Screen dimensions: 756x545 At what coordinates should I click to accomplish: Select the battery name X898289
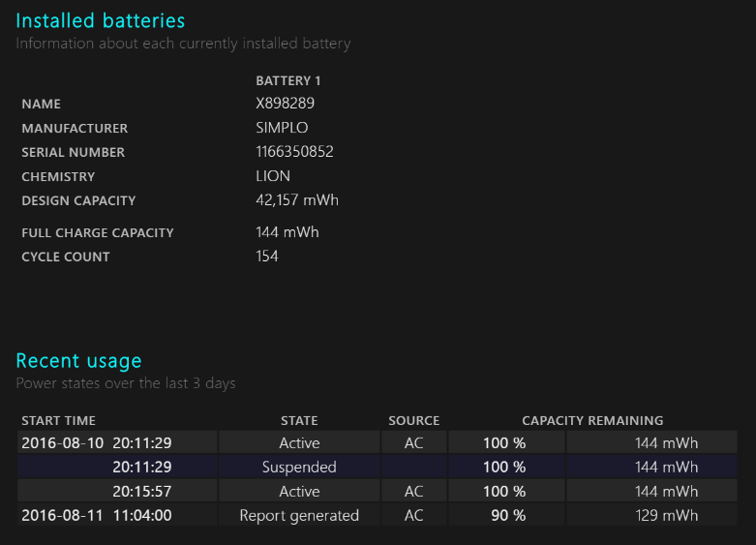point(285,104)
